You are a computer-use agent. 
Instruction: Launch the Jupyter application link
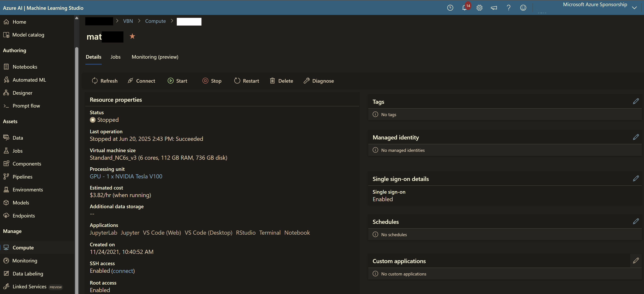click(130, 233)
